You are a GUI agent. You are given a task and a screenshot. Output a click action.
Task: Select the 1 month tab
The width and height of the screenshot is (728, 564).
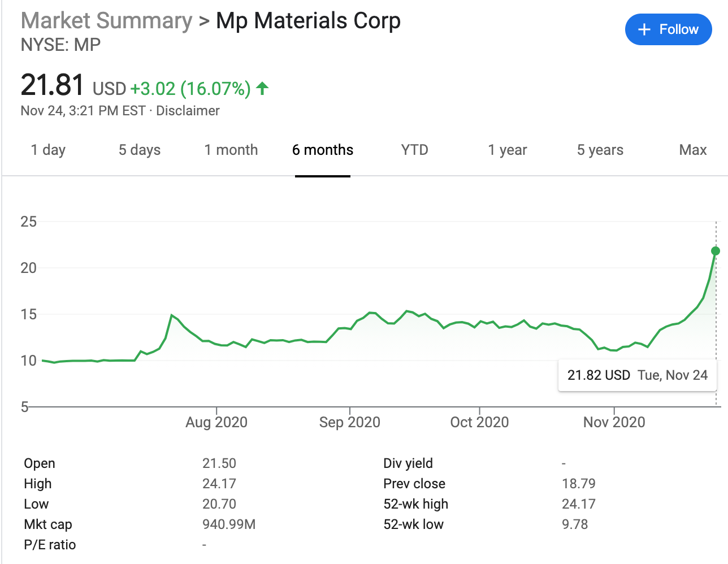point(231,150)
